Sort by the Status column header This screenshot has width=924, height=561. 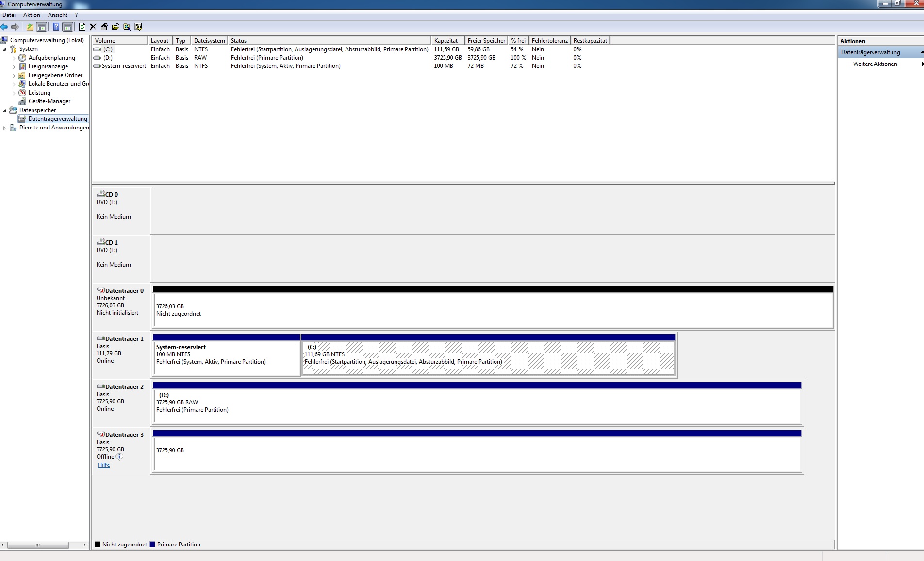coord(330,41)
